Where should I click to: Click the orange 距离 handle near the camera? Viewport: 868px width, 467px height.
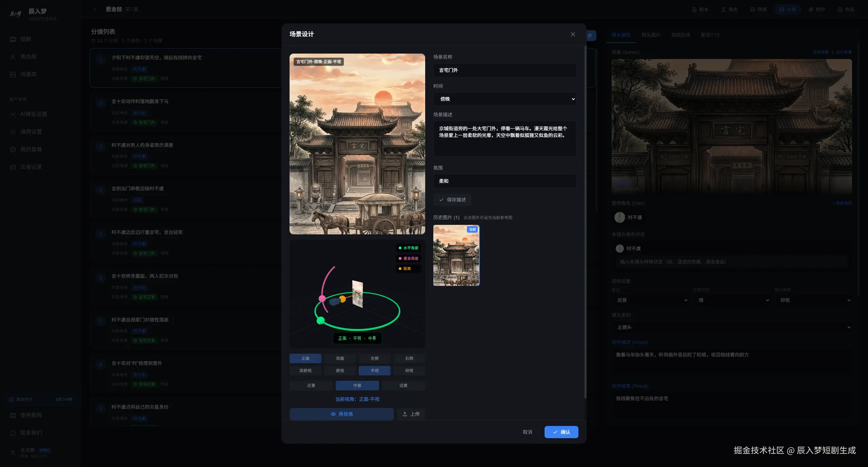point(342,299)
